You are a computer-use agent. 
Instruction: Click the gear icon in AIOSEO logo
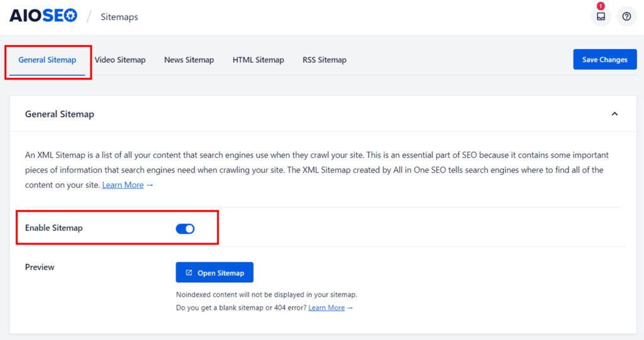(x=70, y=16)
